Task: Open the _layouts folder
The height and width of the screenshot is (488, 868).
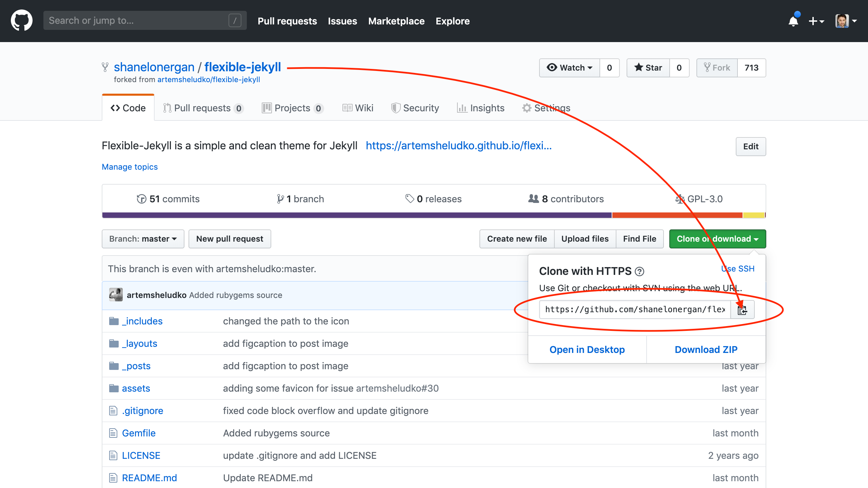Action: [x=139, y=343]
